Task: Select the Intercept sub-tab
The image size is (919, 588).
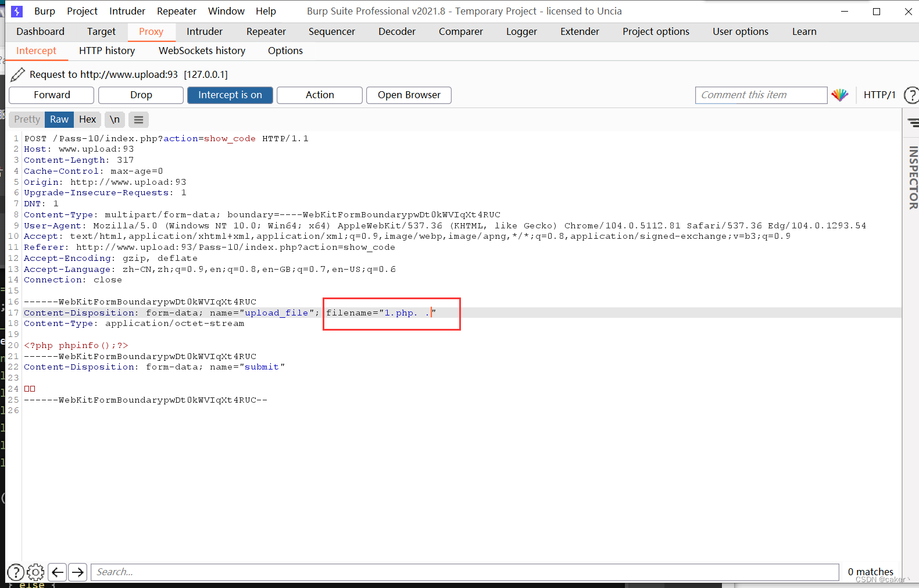Action: point(37,51)
